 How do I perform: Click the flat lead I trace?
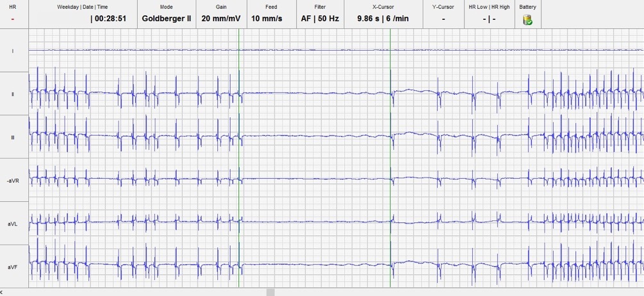(x=320, y=50)
